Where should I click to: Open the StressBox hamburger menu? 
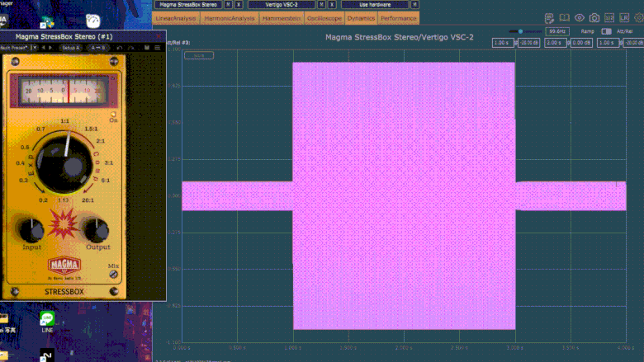pyautogui.click(x=158, y=48)
